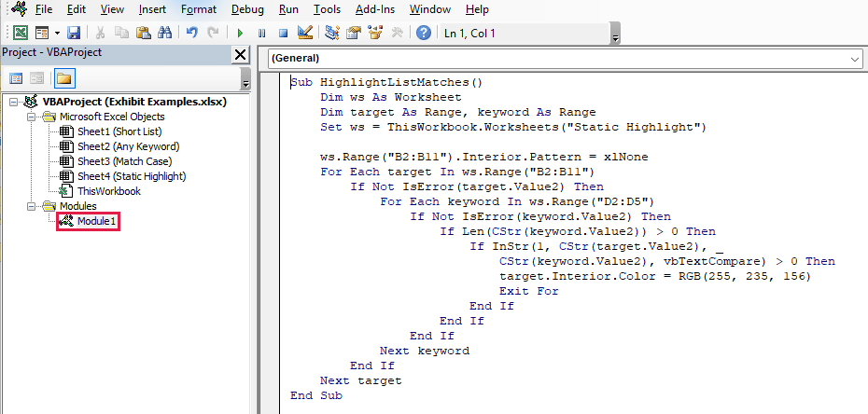Collapse the Microsoft Excel Objects folder
Screen dimensions: 868x414
pyautogui.click(x=31, y=117)
